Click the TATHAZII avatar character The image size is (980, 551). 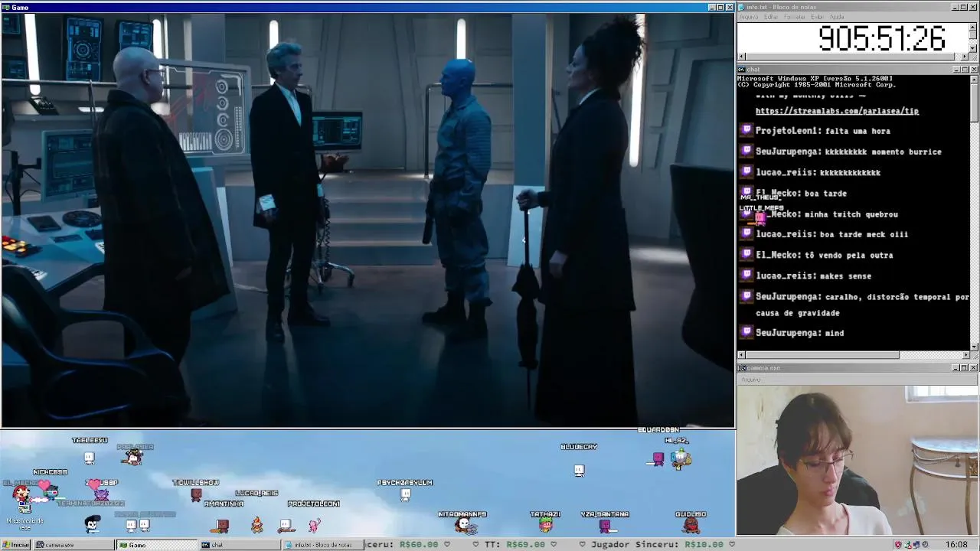point(545,525)
